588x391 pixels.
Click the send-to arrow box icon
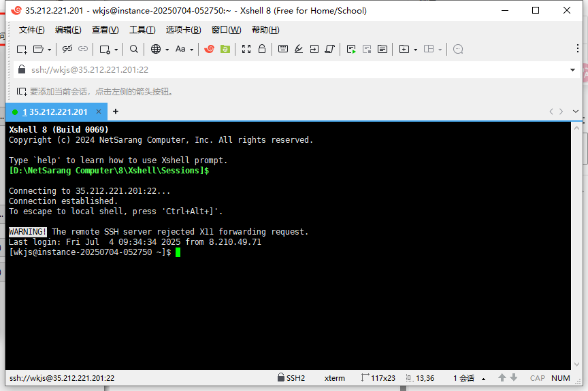point(314,49)
